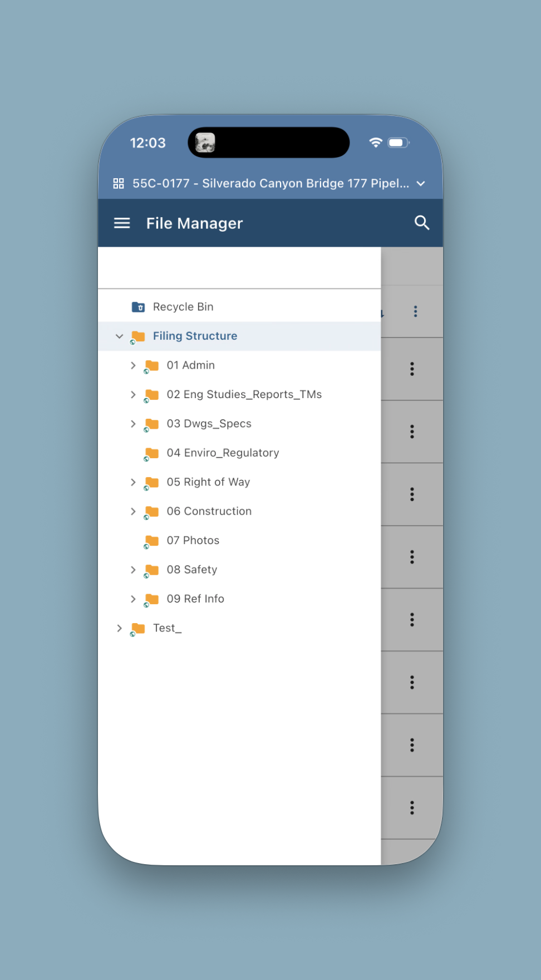Select the 03 Dwgs_Specs label

point(209,424)
